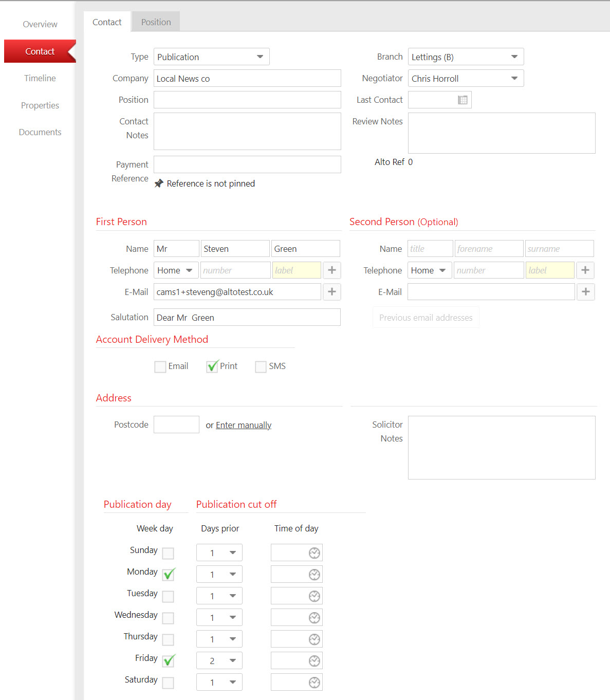610x700 pixels.
Task: Click the Reference is not pinned text
Action: [x=211, y=183]
